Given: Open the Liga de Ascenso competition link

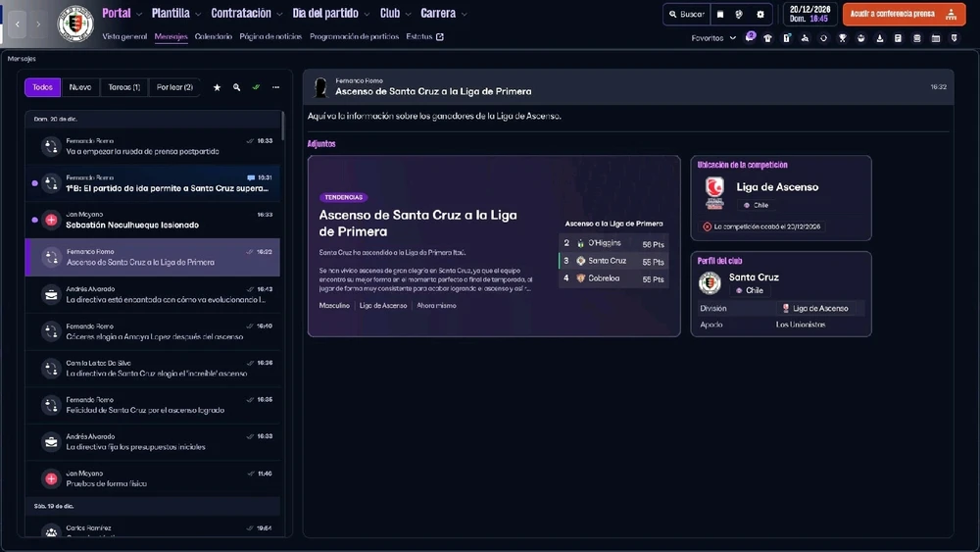Looking at the screenshot, I should [777, 187].
